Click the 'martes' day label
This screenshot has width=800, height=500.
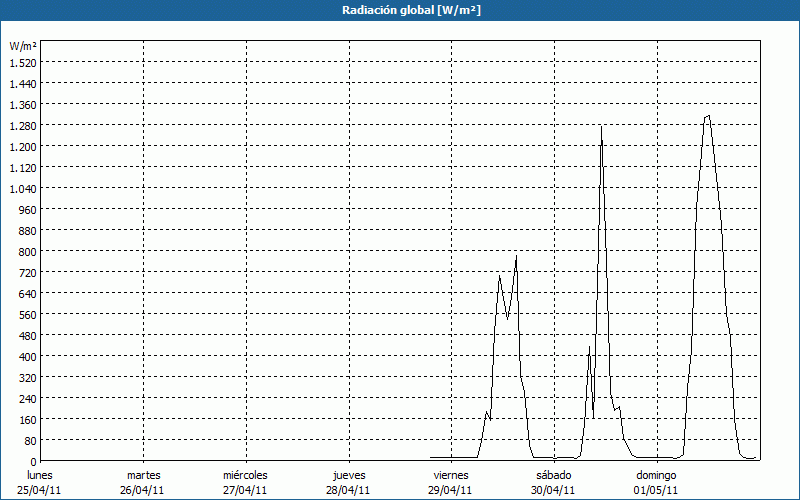click(x=144, y=475)
